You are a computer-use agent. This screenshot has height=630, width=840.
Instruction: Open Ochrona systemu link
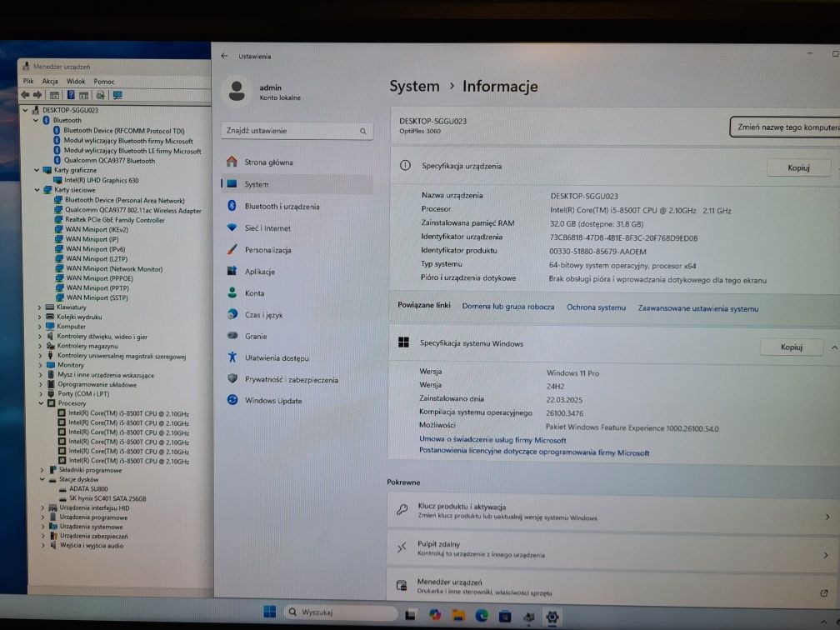(x=596, y=307)
